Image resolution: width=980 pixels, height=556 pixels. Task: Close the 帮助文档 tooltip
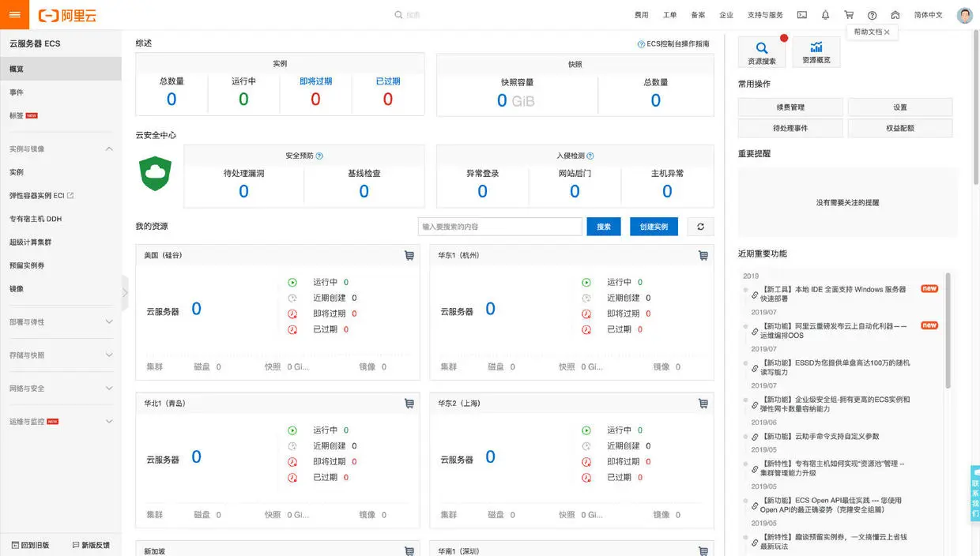(x=887, y=32)
